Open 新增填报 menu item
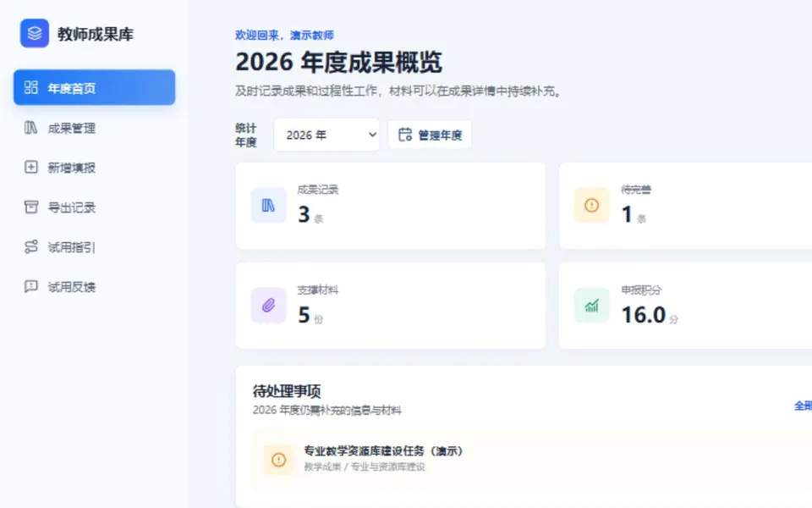 [x=94, y=168]
